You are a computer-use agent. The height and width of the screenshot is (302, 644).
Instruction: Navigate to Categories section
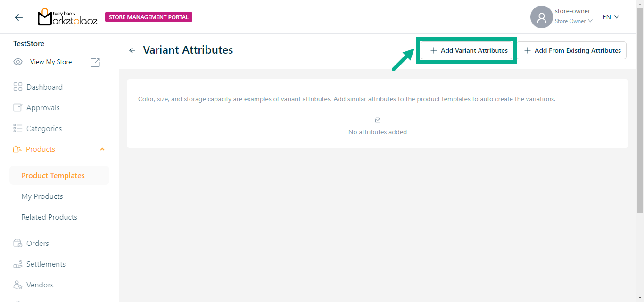44,129
